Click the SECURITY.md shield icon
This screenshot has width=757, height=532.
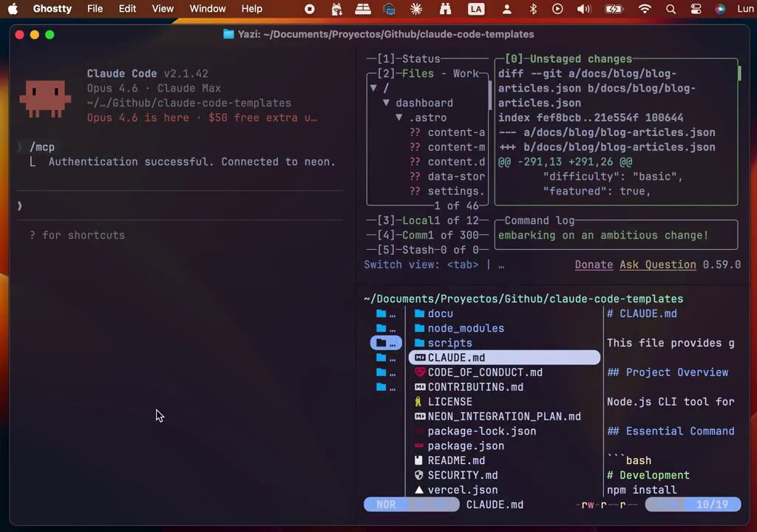tap(419, 475)
